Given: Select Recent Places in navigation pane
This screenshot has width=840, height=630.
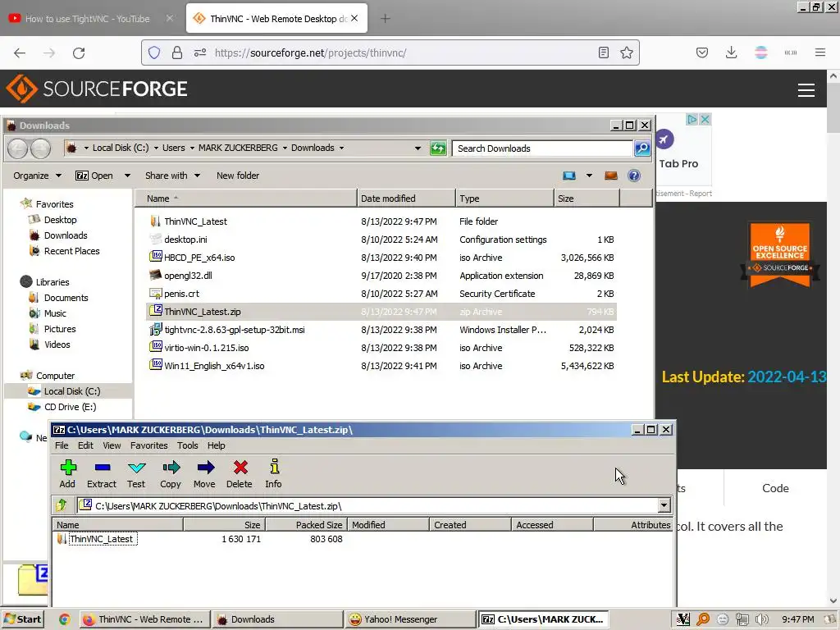Looking at the screenshot, I should click(x=72, y=251).
